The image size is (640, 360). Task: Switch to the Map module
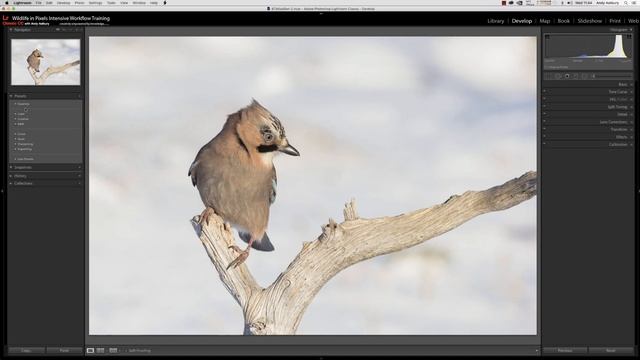tap(544, 21)
